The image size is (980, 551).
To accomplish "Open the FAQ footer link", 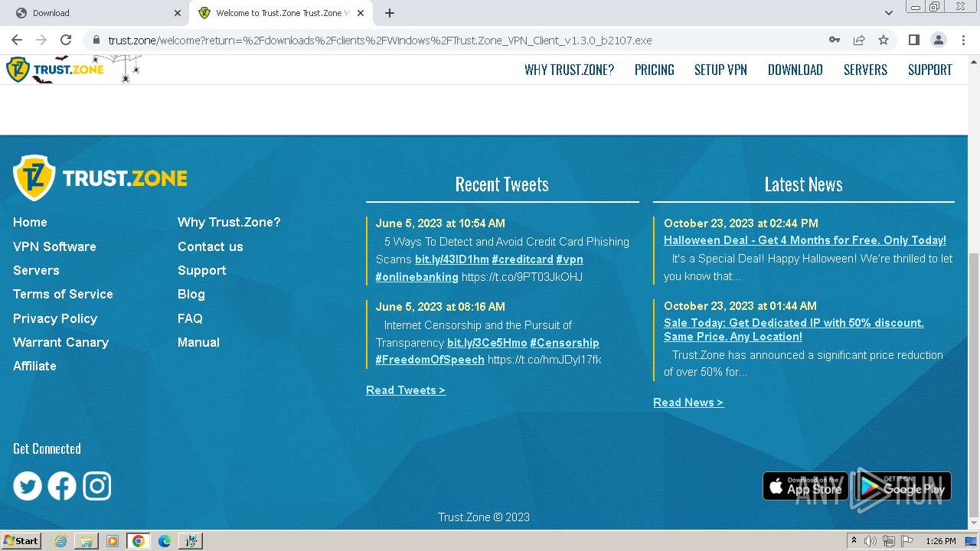I will point(190,318).
